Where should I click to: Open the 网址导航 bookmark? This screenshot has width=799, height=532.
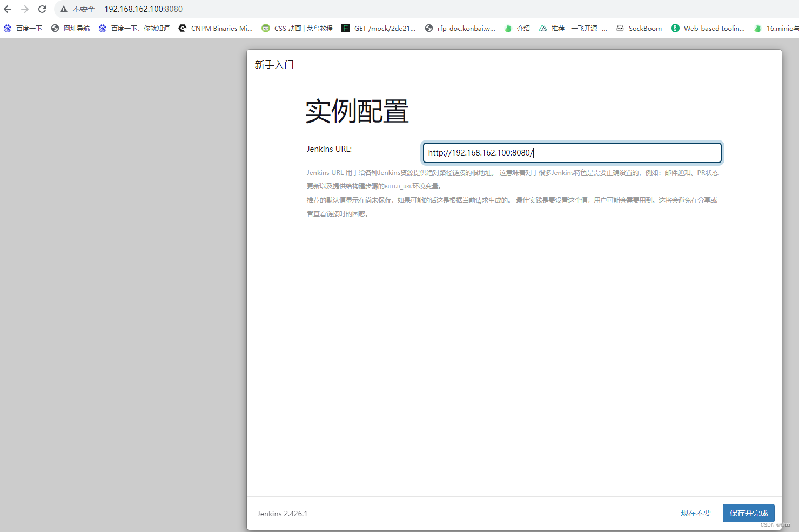(71, 28)
